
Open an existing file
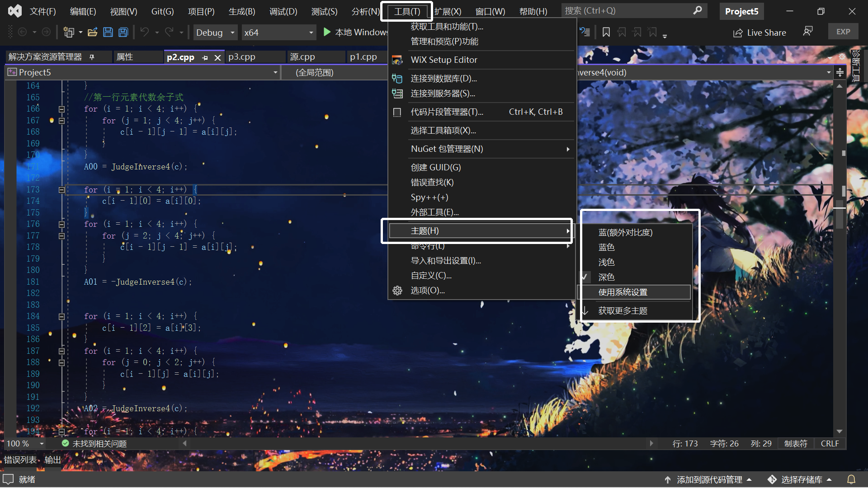pyautogui.click(x=93, y=32)
